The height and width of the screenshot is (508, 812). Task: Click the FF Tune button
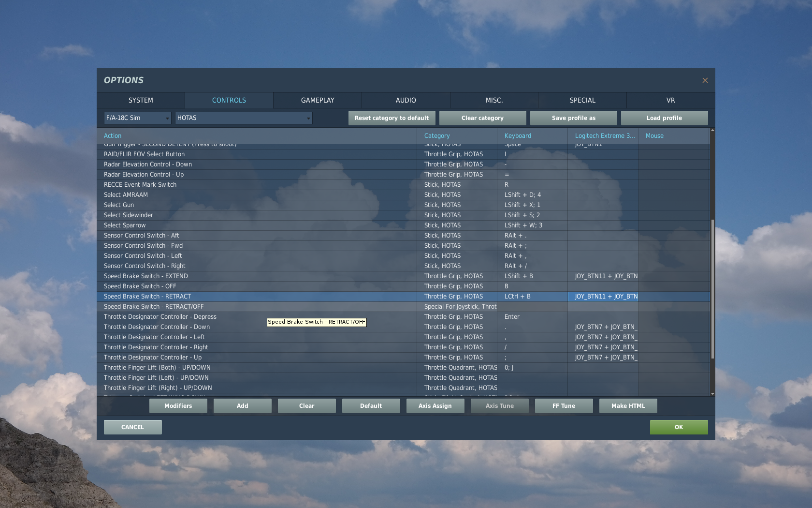click(564, 406)
